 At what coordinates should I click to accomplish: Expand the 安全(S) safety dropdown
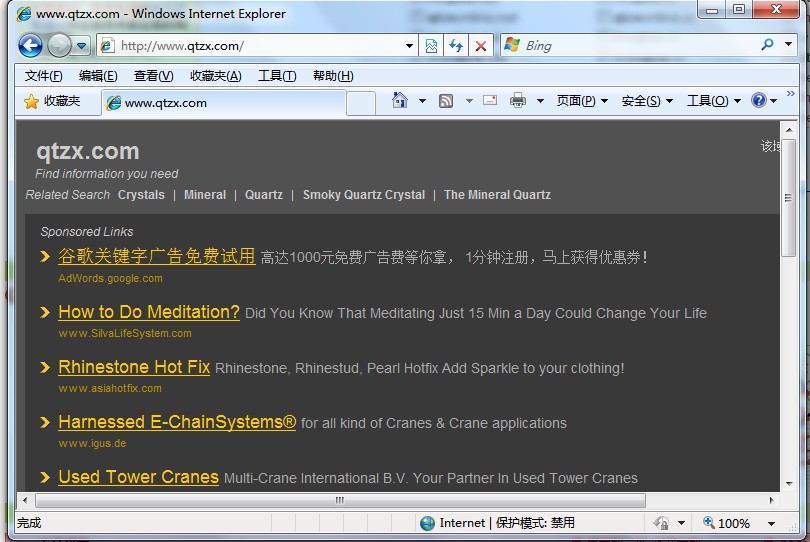[647, 101]
